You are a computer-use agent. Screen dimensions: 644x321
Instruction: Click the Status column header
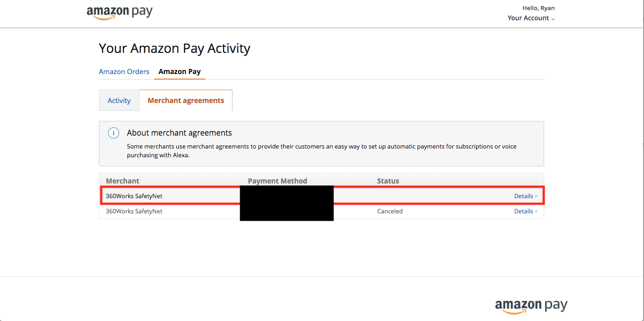[x=388, y=181]
